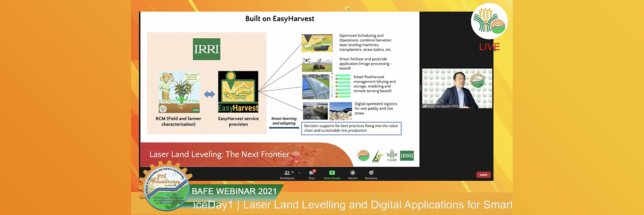Viewport: 644px width, 215px height.
Task: Click the combine harvester scheduling image
Action: pyautogui.click(x=317, y=43)
